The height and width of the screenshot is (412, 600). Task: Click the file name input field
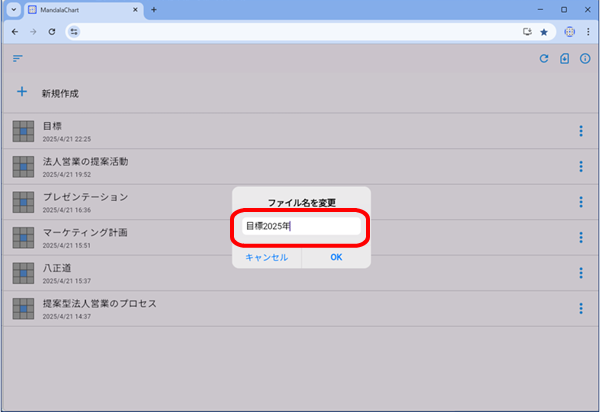tap(301, 226)
